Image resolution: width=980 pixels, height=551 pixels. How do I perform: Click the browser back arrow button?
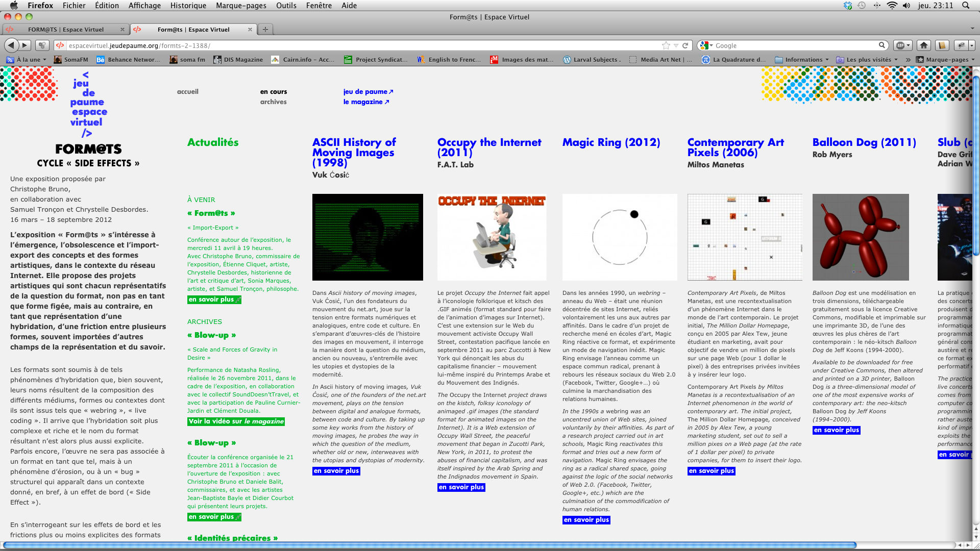point(12,45)
